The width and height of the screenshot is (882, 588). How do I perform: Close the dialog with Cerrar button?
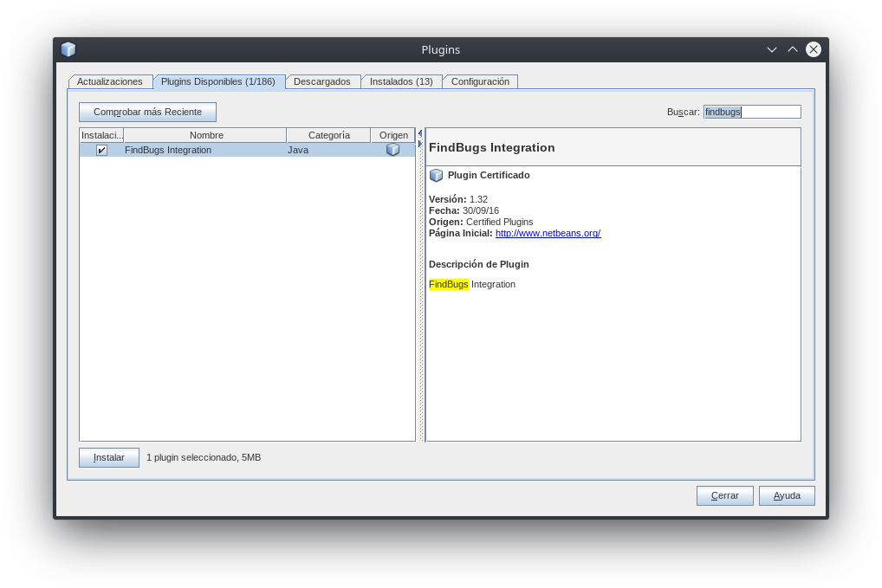724,496
